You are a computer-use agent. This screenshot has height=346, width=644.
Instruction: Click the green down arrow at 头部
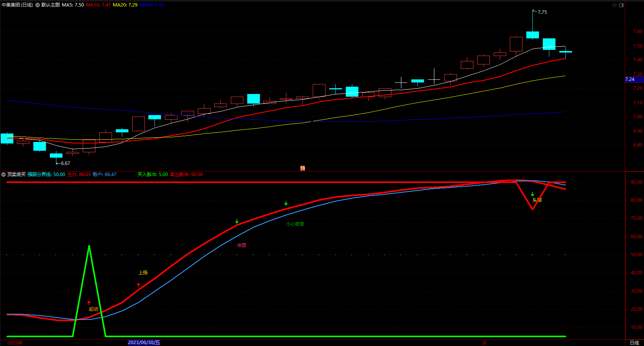[532, 194]
